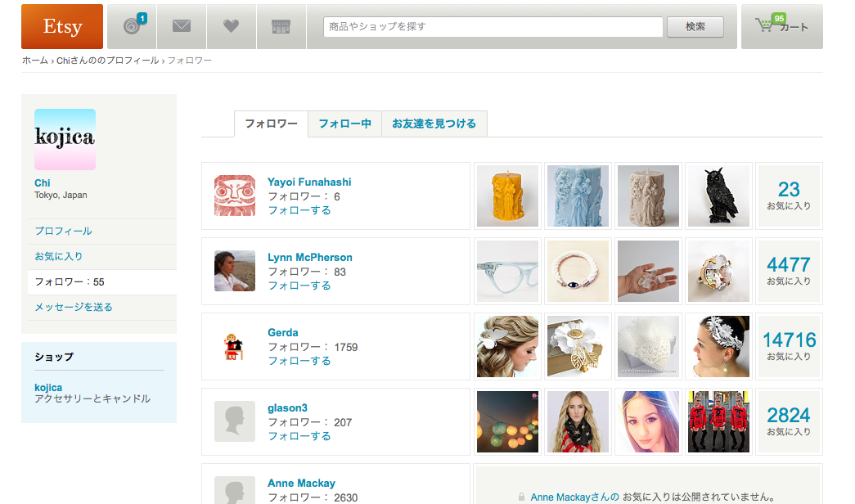
Task: Click the kojica profile avatar image
Action: click(x=65, y=140)
